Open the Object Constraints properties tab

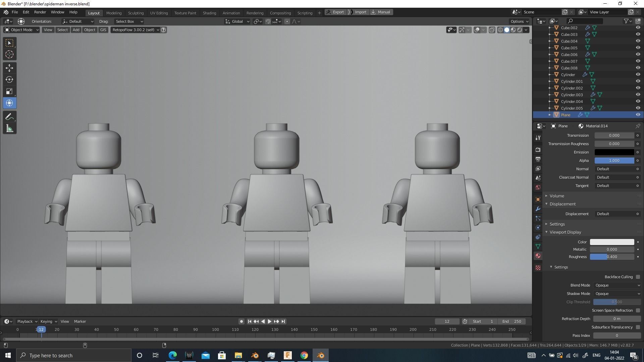pyautogui.click(x=538, y=237)
